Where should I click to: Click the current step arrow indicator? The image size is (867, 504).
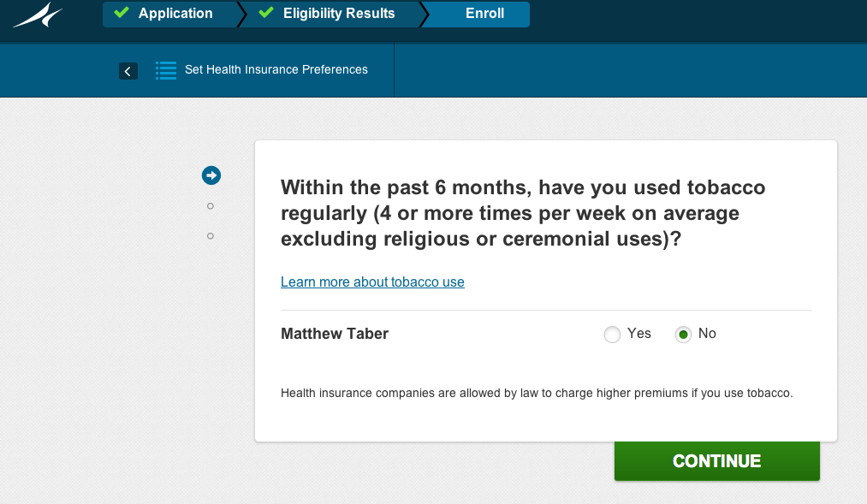pos(211,175)
